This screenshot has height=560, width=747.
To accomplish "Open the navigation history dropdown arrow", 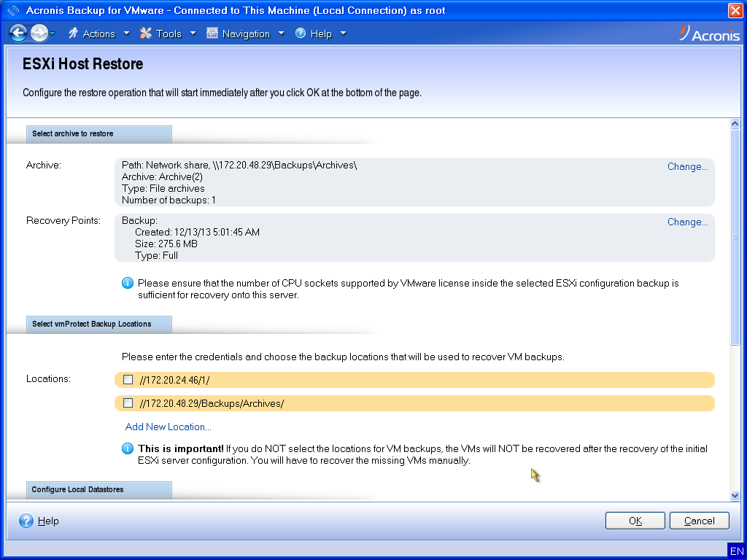I will [x=53, y=34].
